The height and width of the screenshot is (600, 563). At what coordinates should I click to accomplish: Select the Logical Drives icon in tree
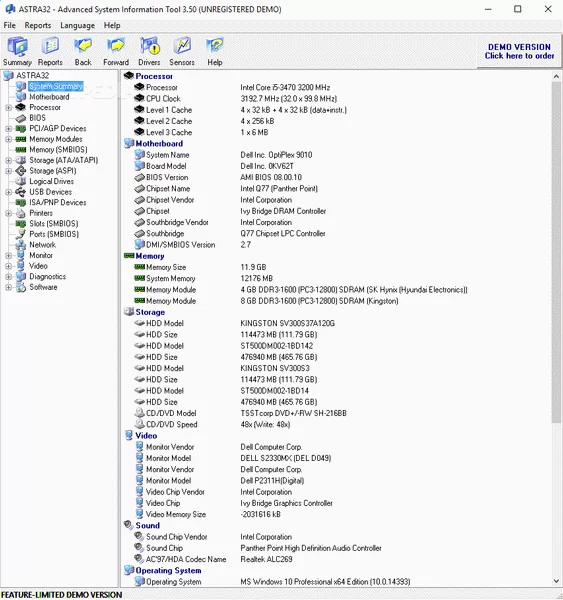click(x=21, y=181)
